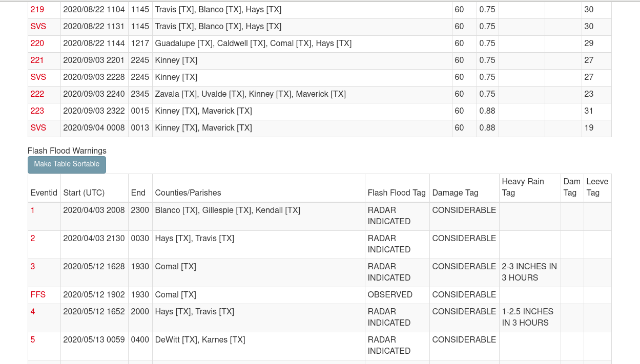640x364 pixels.
Task: Click the Eventid column header
Action: click(x=44, y=193)
